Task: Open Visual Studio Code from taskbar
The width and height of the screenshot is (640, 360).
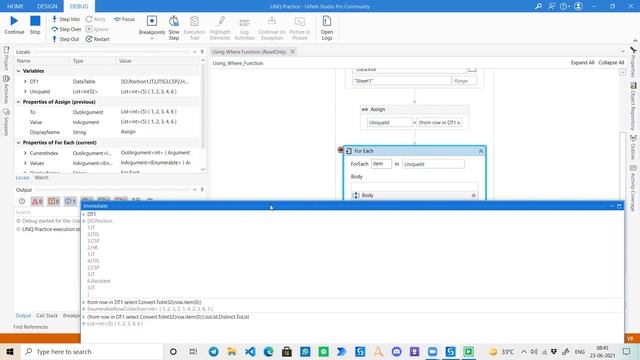Action: click(250, 351)
